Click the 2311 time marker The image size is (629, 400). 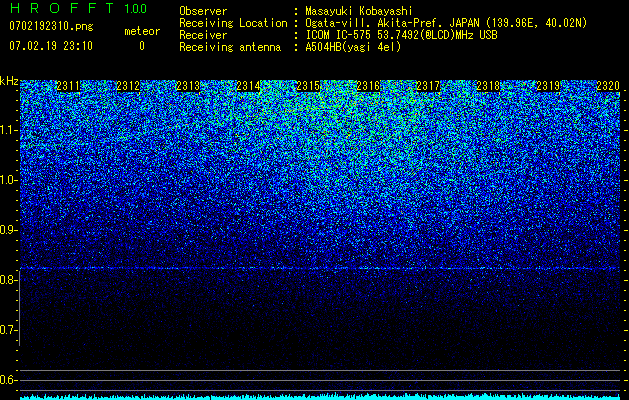tap(68, 86)
